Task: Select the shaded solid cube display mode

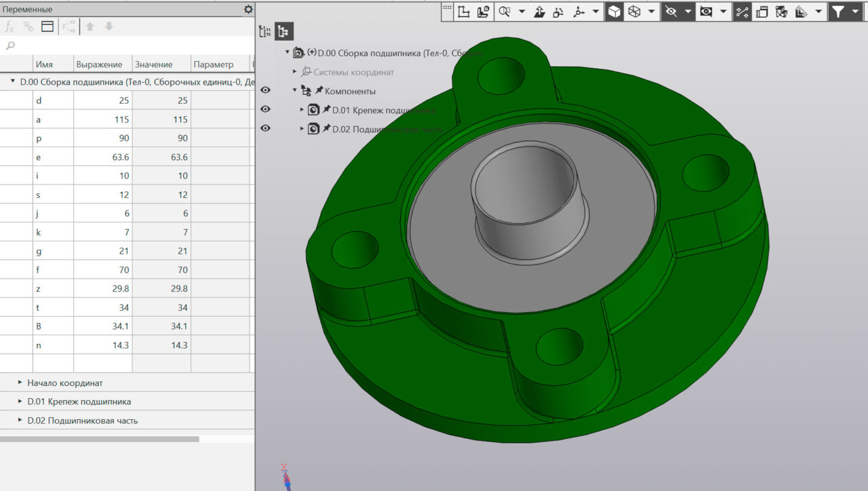Action: (x=614, y=12)
